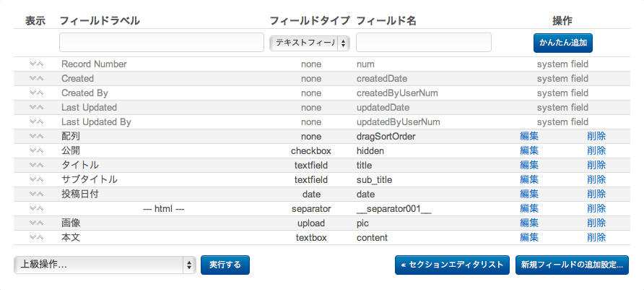This screenshot has width=644, height=290.
Task: Click the 実行する button
Action: point(225,265)
